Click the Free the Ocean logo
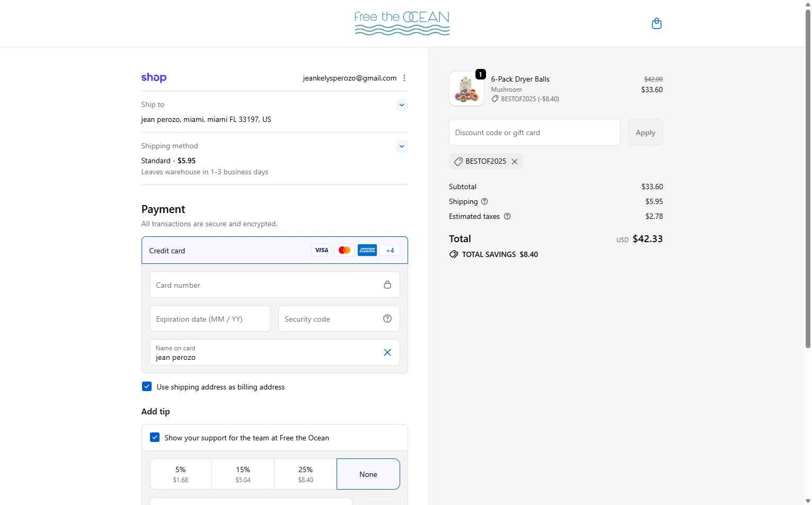Screen dimensions: 812x505 click(402, 23)
